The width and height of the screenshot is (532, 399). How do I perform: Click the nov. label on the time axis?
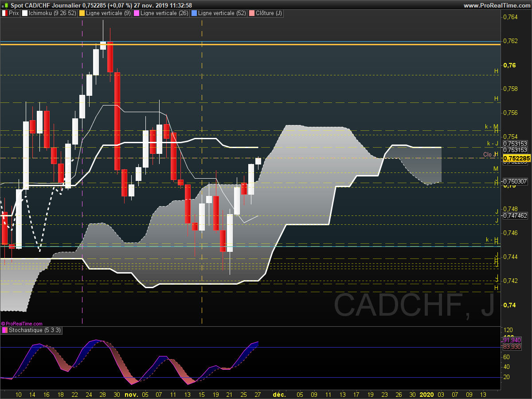(x=131, y=394)
